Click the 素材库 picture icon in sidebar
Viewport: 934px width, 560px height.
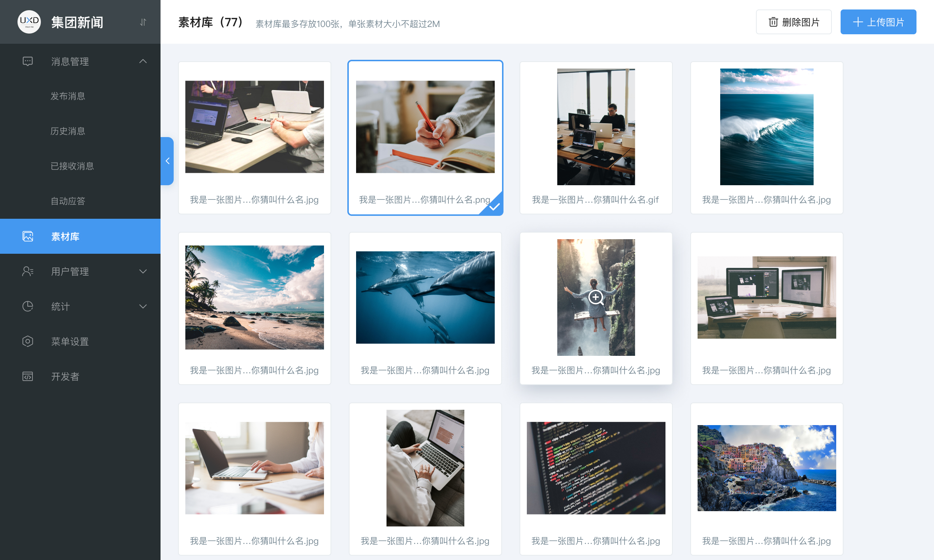[x=28, y=236]
